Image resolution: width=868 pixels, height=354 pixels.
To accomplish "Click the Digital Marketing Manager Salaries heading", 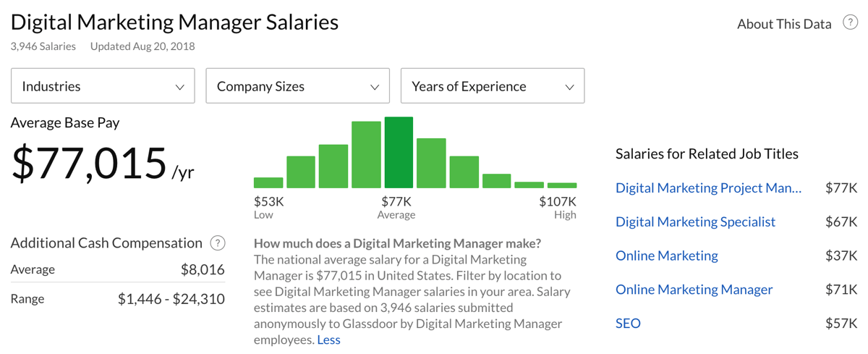I will 174,22.
